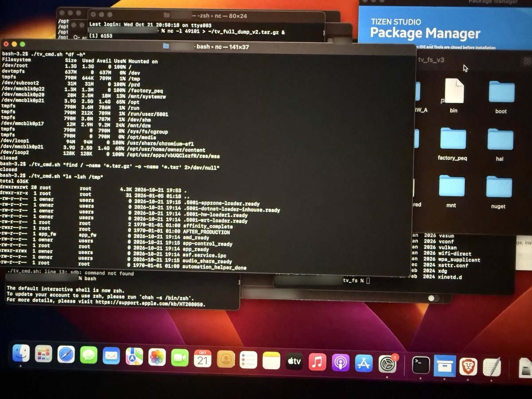The image size is (532, 399).
Task: Launch Brave browser from the dock
Action: point(468,366)
